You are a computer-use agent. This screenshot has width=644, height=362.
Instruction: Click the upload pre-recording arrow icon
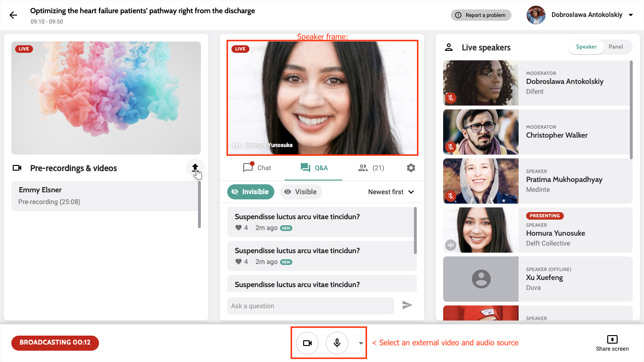pos(195,168)
